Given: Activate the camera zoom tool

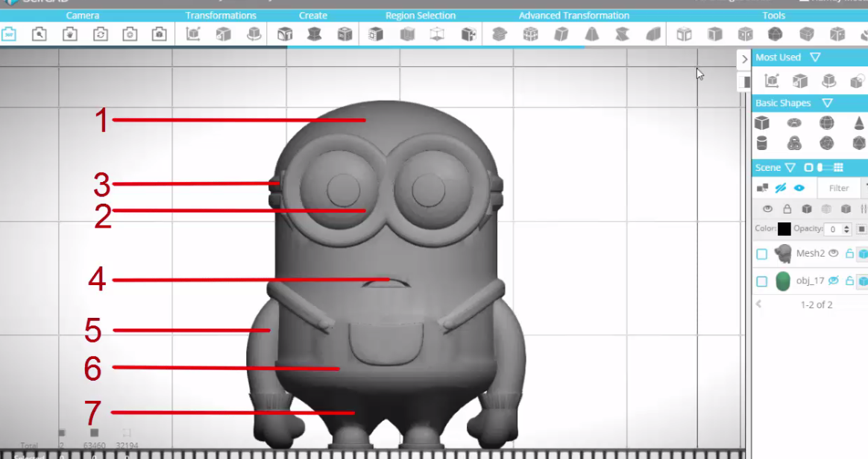Looking at the screenshot, I should point(40,34).
